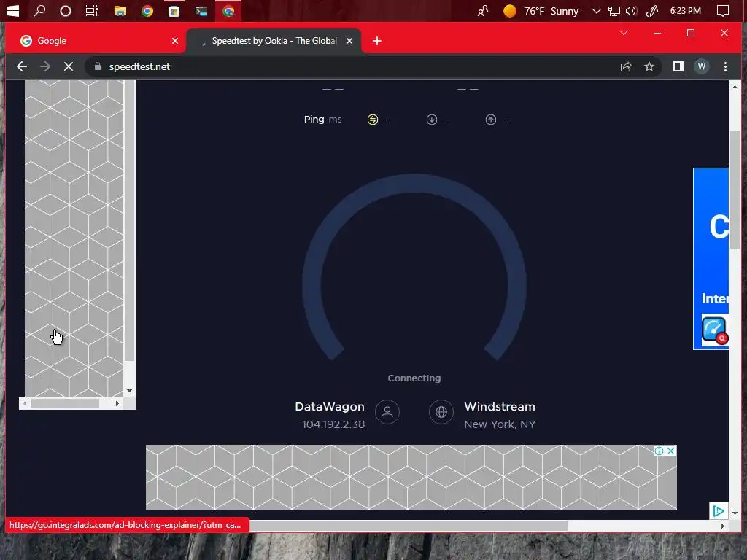Click the left ad frame down arrow
Viewport: 747px width, 560px height.
click(x=130, y=391)
